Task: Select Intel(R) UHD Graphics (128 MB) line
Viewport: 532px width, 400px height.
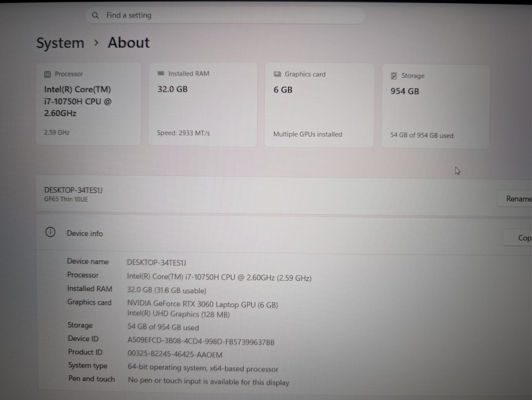Action: tap(179, 314)
